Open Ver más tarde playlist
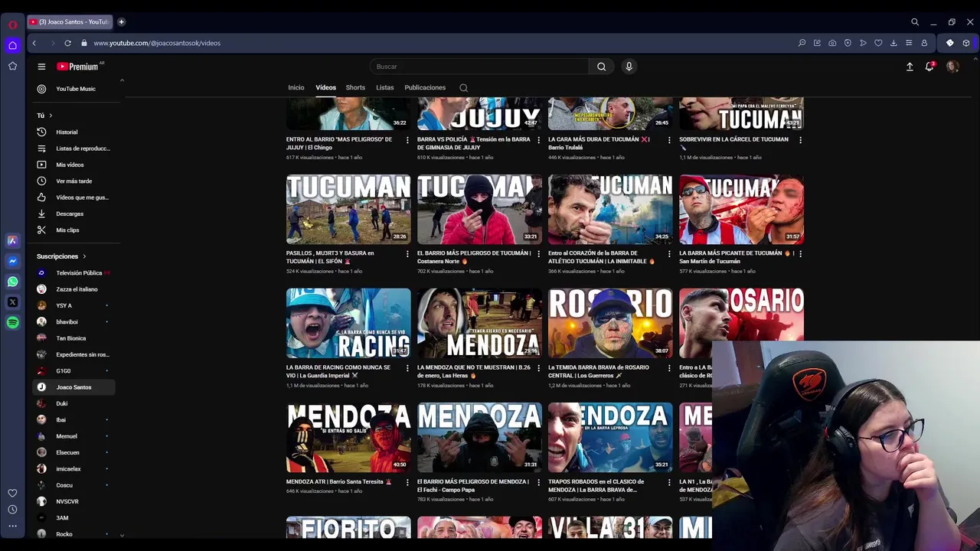 (x=74, y=181)
